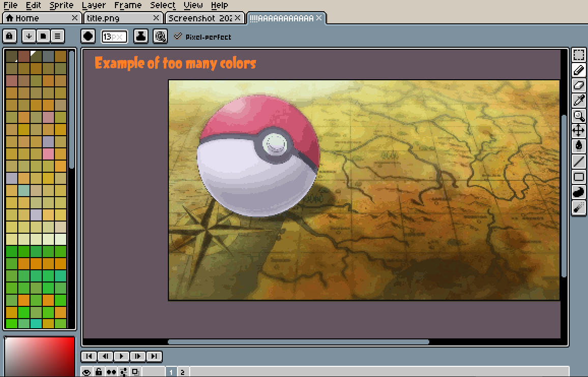
Task: Click the Pokeball on the canvas
Action: [258, 155]
